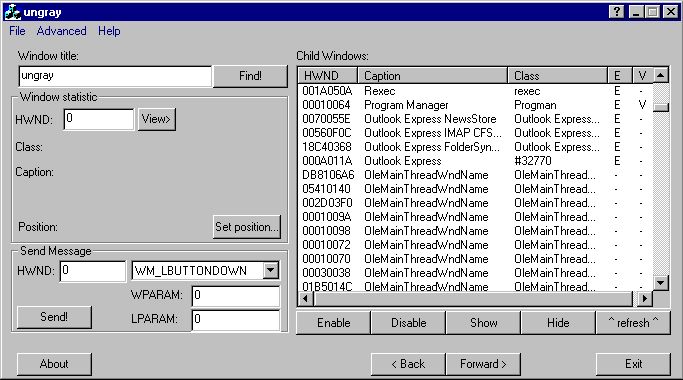Select the row with HWND 00010098
The image size is (683, 380).
(x=476, y=231)
